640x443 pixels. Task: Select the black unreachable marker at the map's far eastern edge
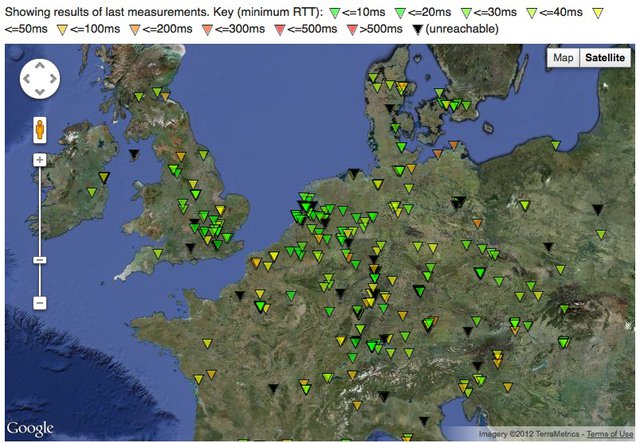[598, 210]
